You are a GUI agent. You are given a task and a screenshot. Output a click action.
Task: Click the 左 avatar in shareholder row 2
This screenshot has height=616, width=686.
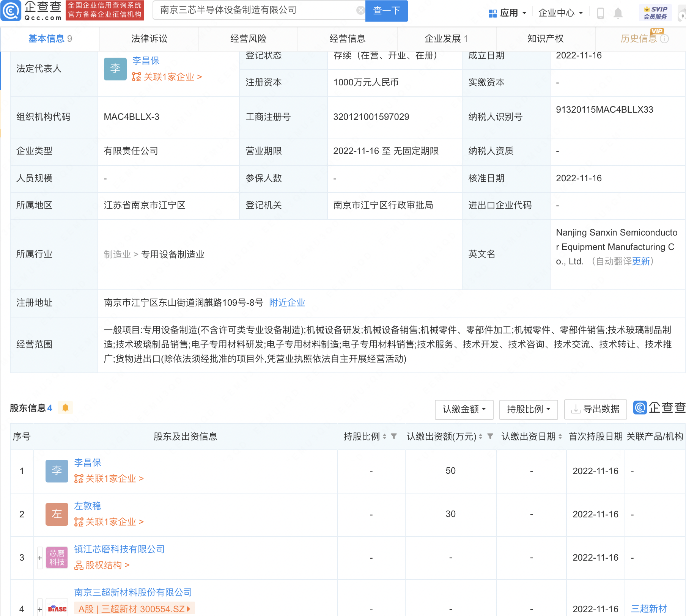click(57, 514)
